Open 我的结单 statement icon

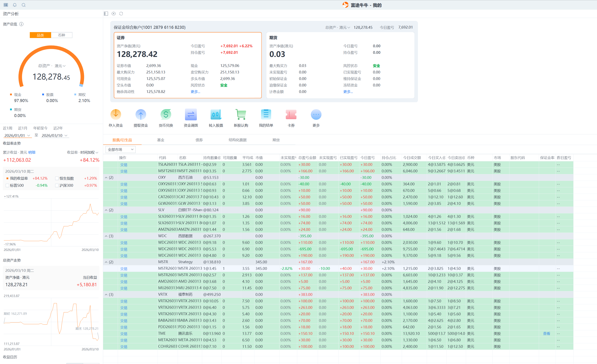pos(266,114)
